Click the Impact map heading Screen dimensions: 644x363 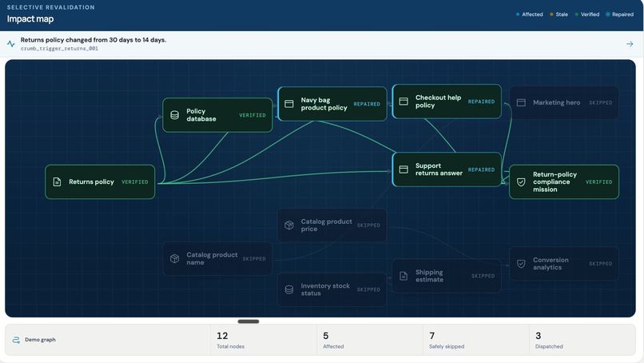tap(30, 19)
